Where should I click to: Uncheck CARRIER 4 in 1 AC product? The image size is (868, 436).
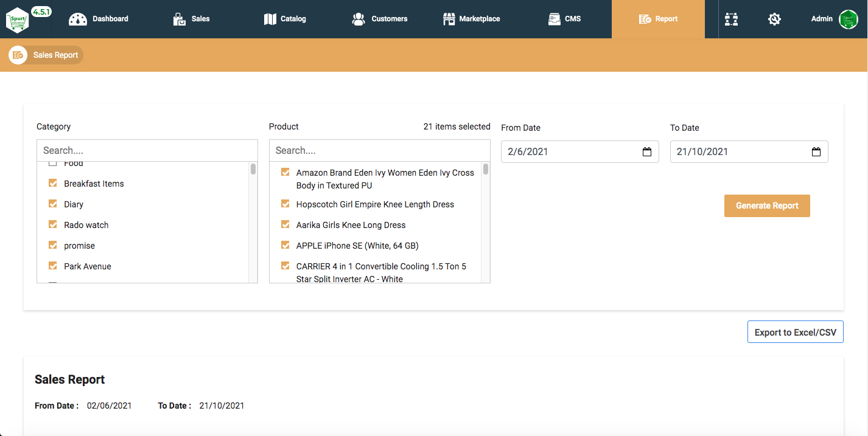[x=285, y=266]
